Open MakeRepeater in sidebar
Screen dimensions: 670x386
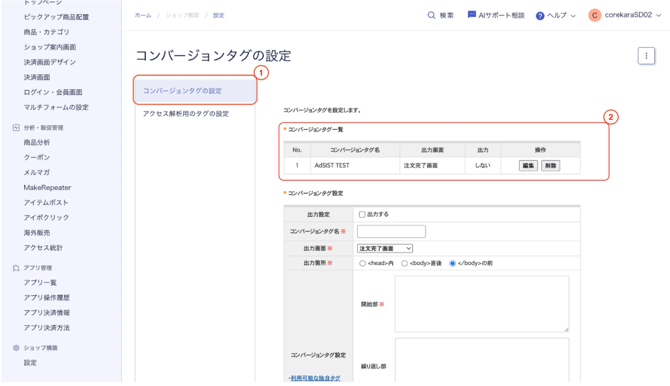[x=47, y=188]
